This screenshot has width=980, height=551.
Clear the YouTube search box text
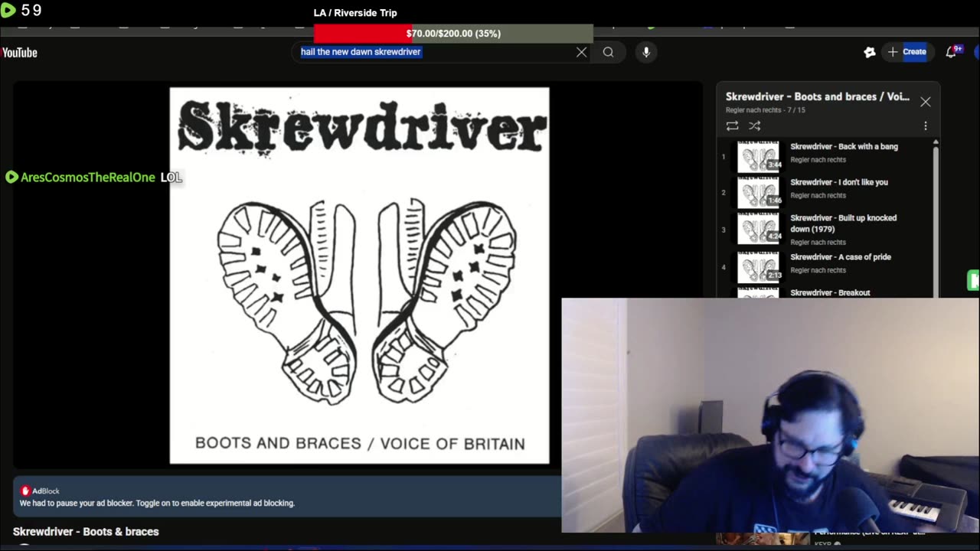582,52
